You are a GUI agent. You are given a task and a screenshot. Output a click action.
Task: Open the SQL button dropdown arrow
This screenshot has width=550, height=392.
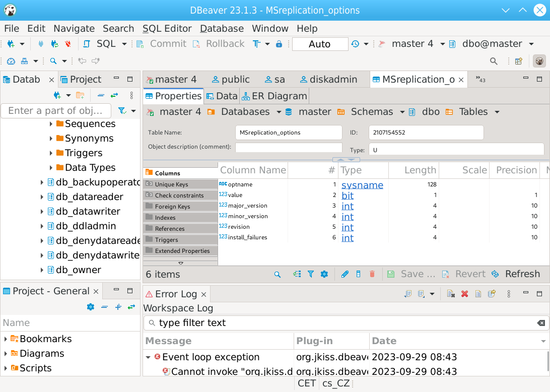coord(124,44)
